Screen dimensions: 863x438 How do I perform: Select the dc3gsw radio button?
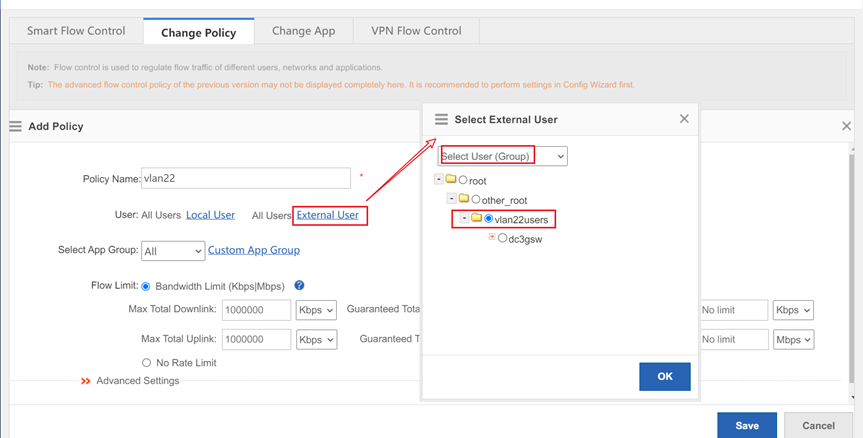click(502, 238)
